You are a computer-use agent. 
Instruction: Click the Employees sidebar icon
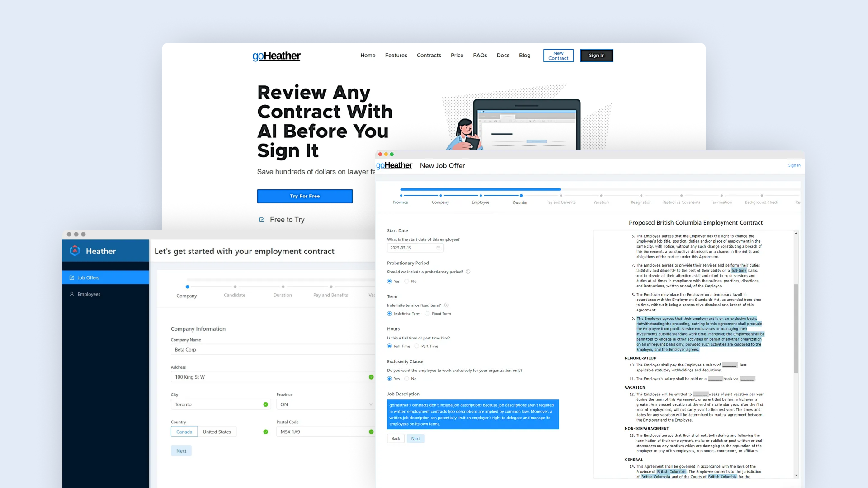click(72, 293)
